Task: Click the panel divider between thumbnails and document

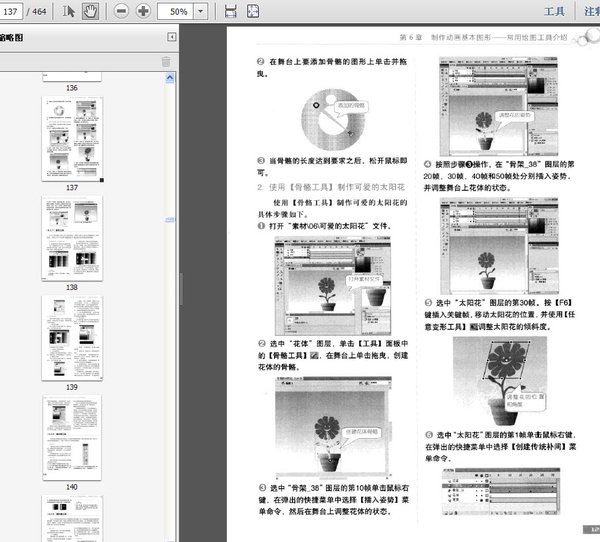Action: click(181, 285)
